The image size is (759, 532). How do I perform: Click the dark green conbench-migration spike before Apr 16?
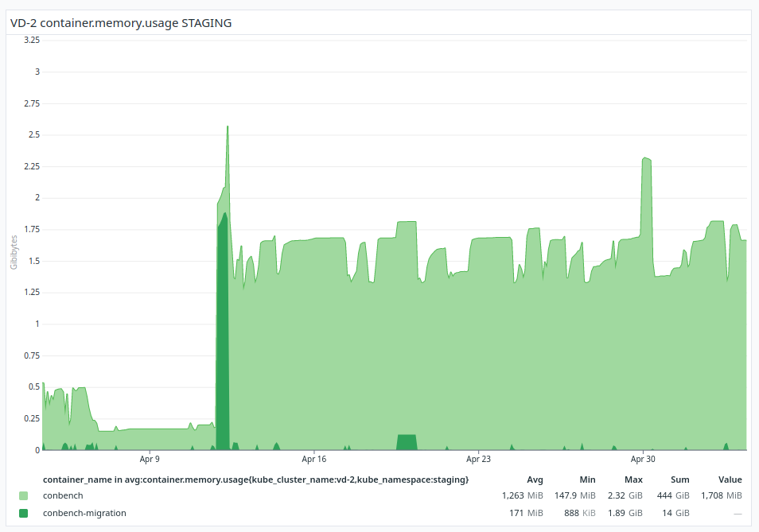[223, 334]
